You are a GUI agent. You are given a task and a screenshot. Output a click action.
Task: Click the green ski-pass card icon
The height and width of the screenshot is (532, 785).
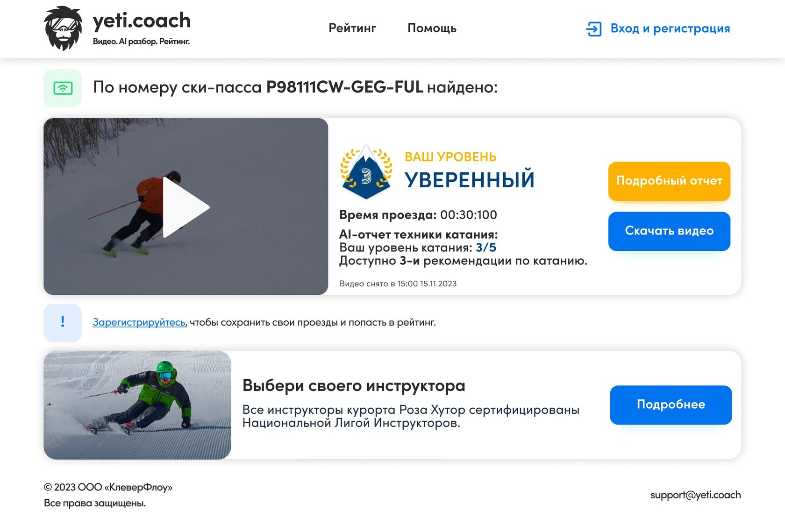[x=63, y=88]
